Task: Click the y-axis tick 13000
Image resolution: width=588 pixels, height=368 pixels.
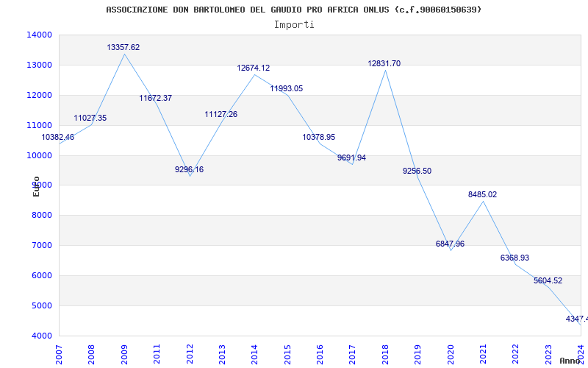Action: (39, 65)
